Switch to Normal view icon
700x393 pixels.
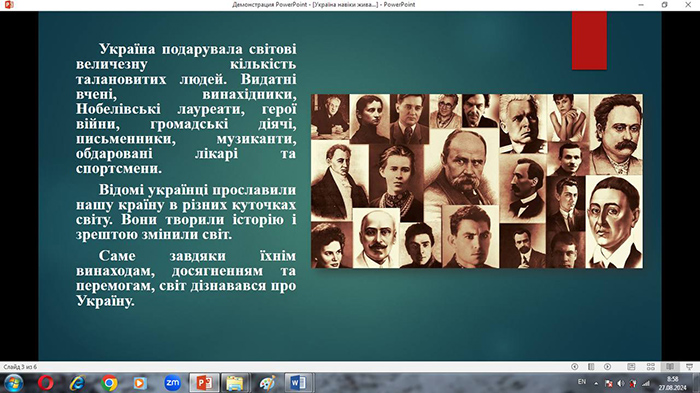(x=631, y=367)
